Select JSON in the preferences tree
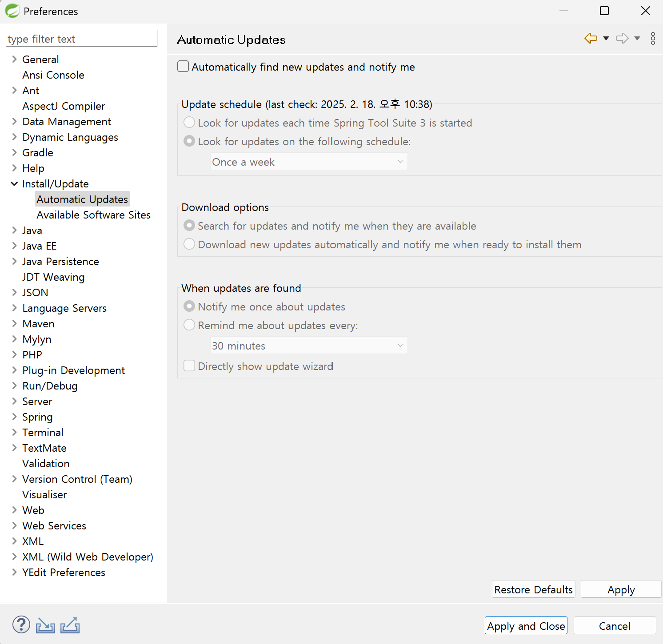Screen dimensions: 663x644 point(35,292)
